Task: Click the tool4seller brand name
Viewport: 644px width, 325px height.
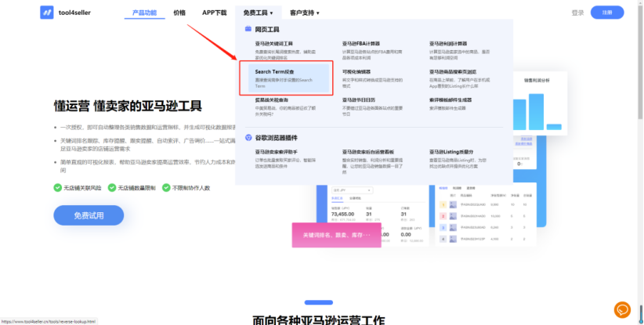Action: tap(74, 13)
